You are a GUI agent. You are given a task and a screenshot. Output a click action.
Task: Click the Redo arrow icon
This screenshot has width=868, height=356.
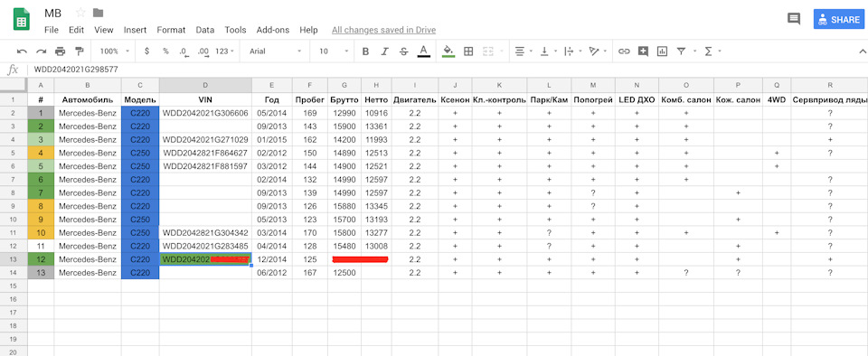[x=41, y=52]
